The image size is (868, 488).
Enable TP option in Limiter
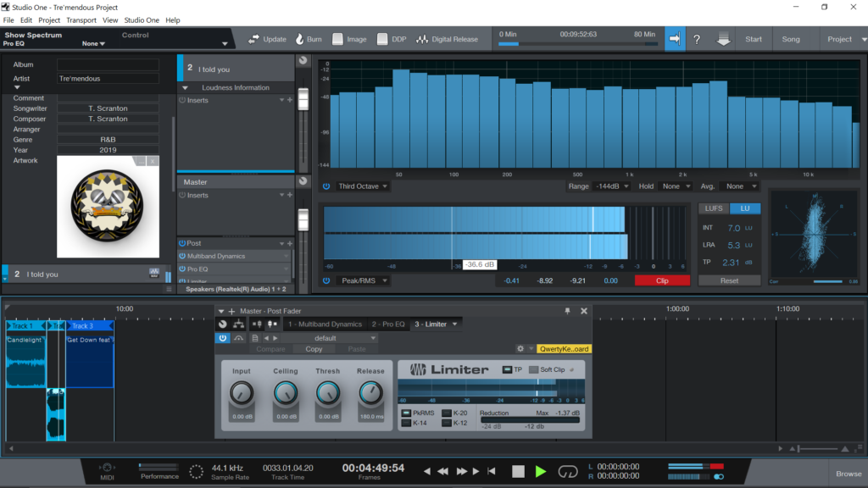(x=507, y=369)
